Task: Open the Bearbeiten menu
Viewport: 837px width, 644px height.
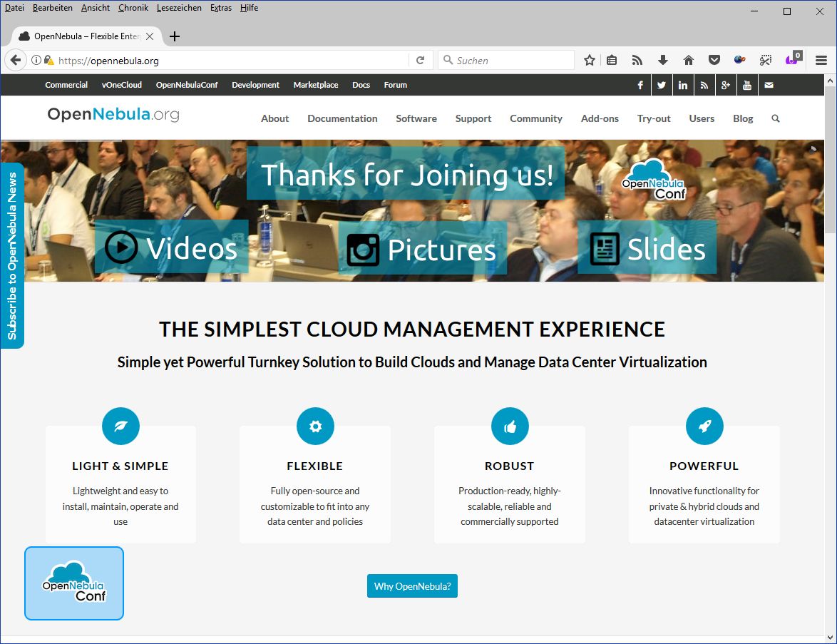Action: pyautogui.click(x=52, y=8)
